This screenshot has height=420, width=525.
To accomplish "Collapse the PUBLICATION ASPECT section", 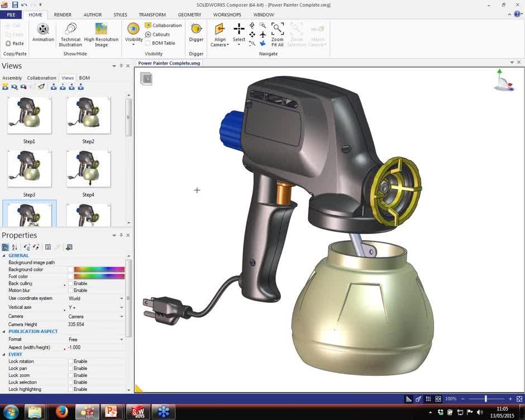I will [4, 332].
